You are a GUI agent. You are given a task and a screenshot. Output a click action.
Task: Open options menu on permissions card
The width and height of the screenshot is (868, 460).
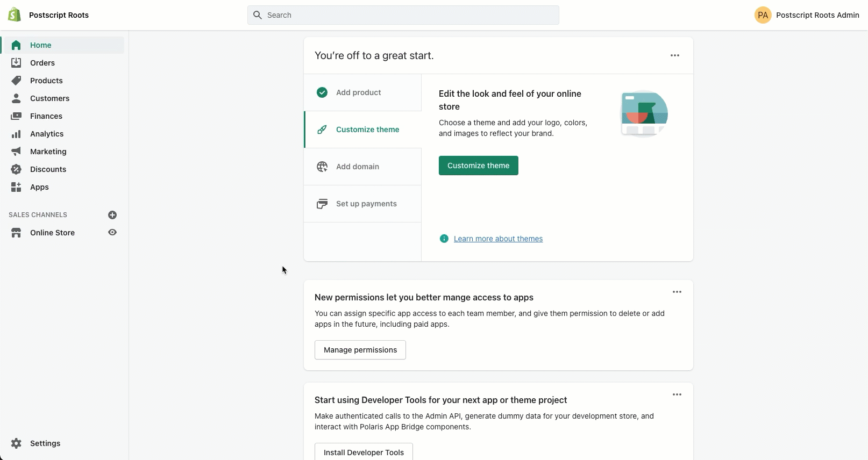tap(677, 292)
